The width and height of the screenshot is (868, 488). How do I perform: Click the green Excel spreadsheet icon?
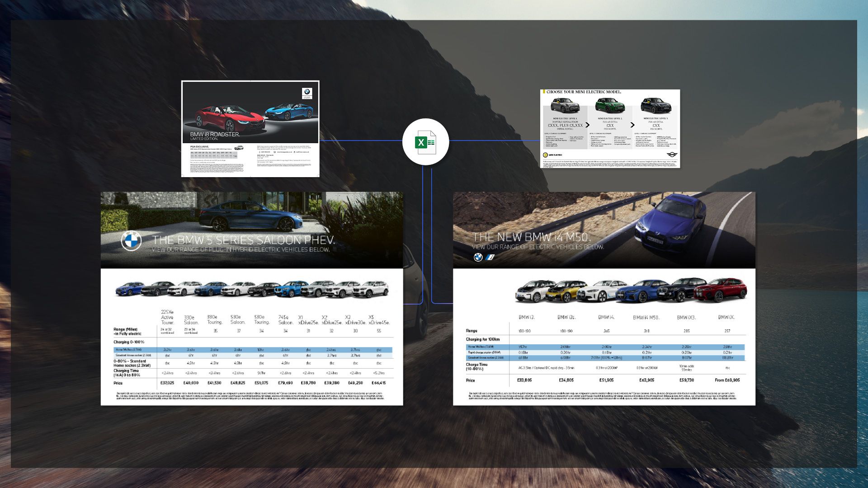point(425,142)
